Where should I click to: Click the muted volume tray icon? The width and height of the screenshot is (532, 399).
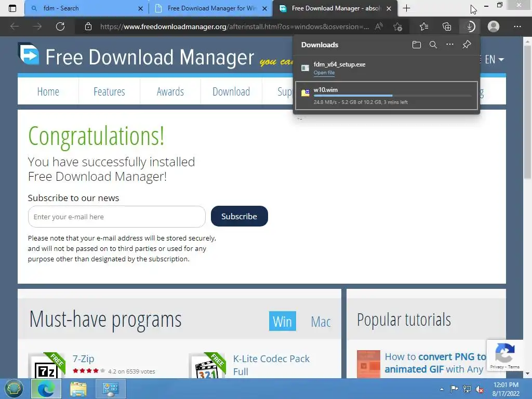pyautogui.click(x=480, y=389)
